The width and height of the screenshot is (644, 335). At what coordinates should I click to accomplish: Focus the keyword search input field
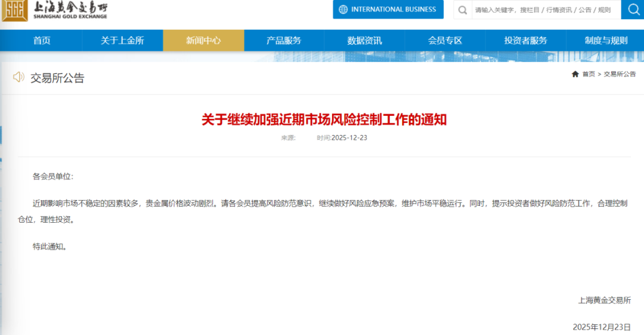click(x=546, y=10)
